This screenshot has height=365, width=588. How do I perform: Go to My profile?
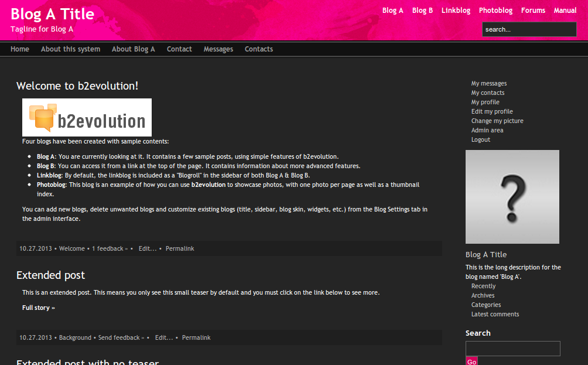pos(486,102)
